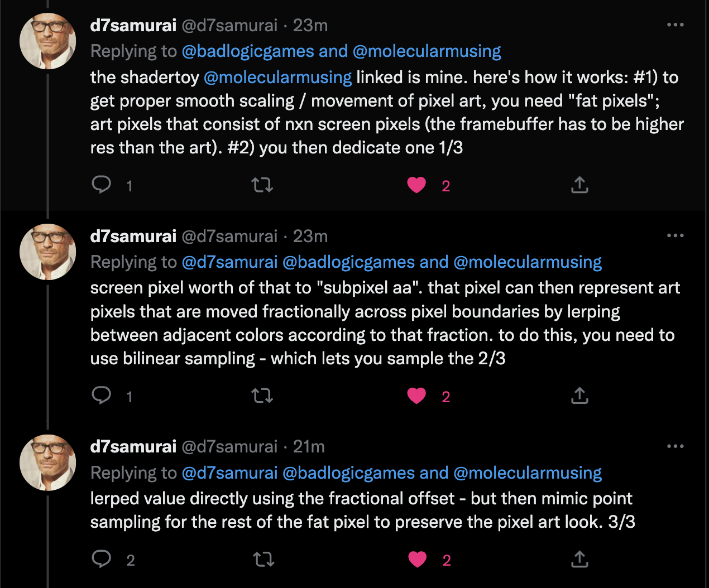Share the third tweet ending in 3/3
The width and height of the screenshot is (709, 588).
pos(579,559)
